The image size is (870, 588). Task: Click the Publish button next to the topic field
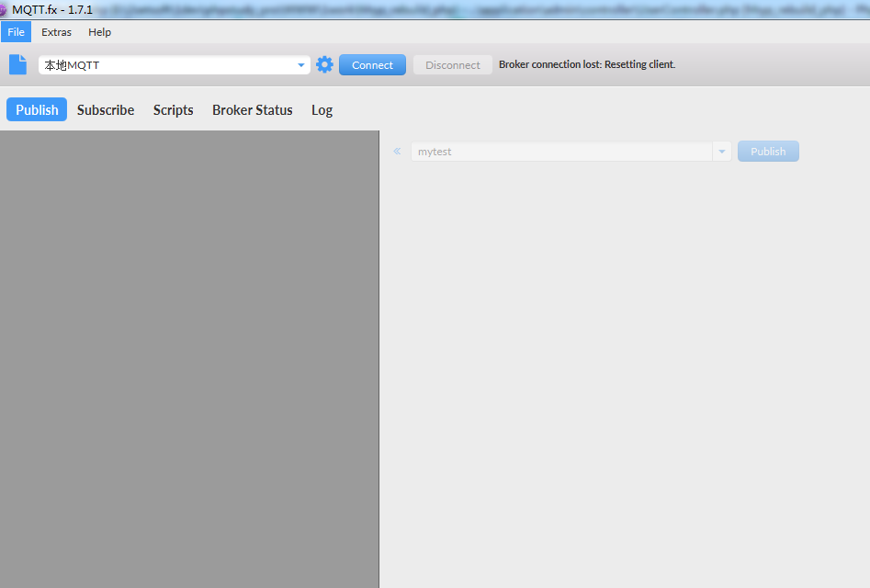pos(768,152)
